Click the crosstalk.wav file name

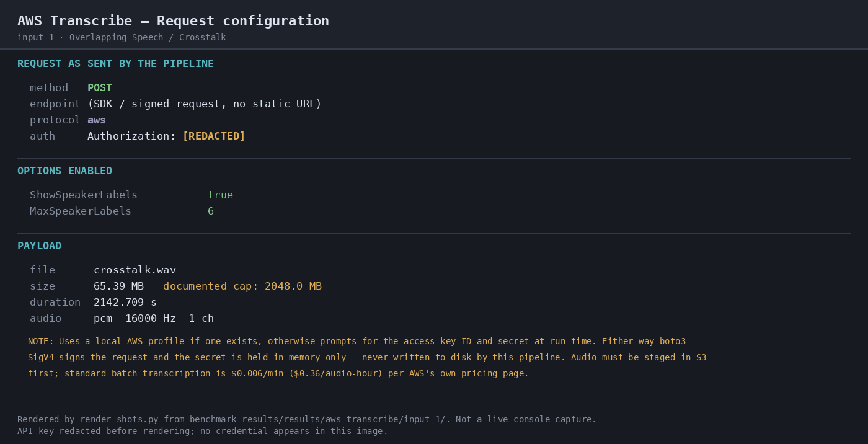tap(135, 270)
